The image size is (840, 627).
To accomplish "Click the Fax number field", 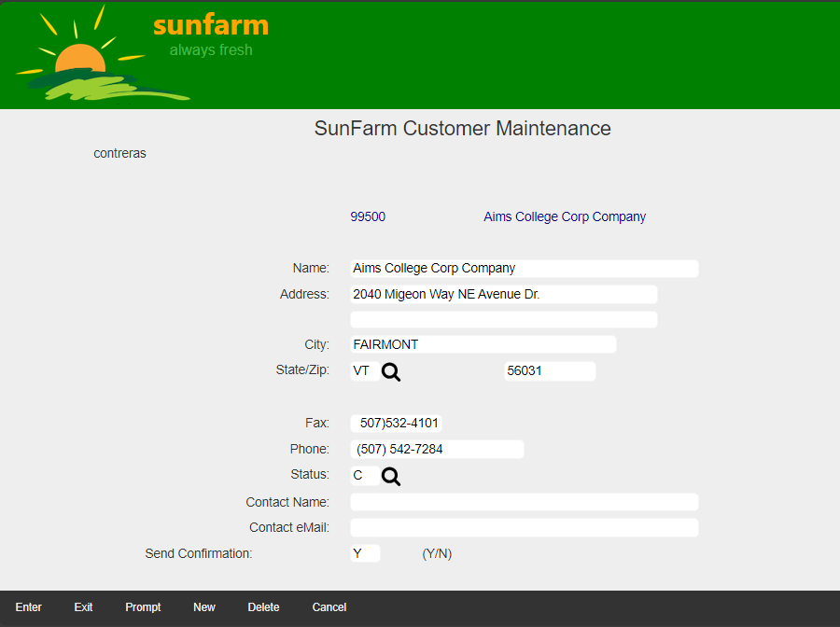I will point(396,423).
